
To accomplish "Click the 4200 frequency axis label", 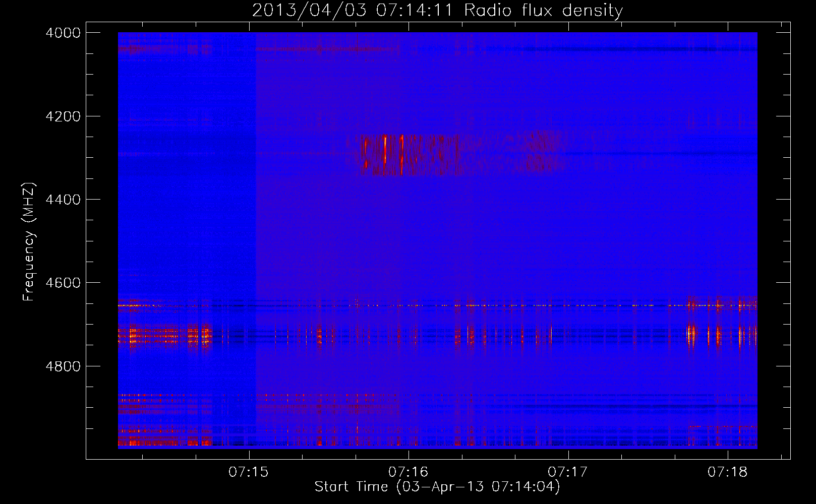I will click(63, 116).
